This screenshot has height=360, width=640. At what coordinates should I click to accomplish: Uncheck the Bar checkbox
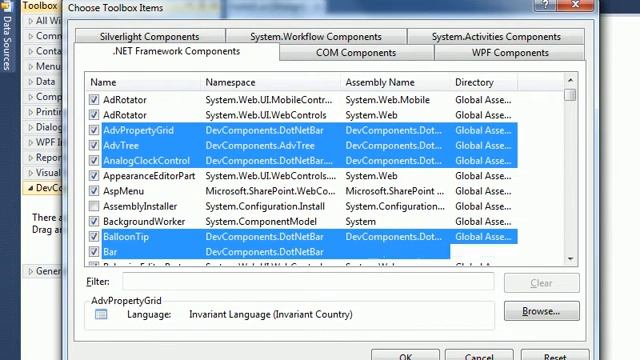pyautogui.click(x=94, y=252)
